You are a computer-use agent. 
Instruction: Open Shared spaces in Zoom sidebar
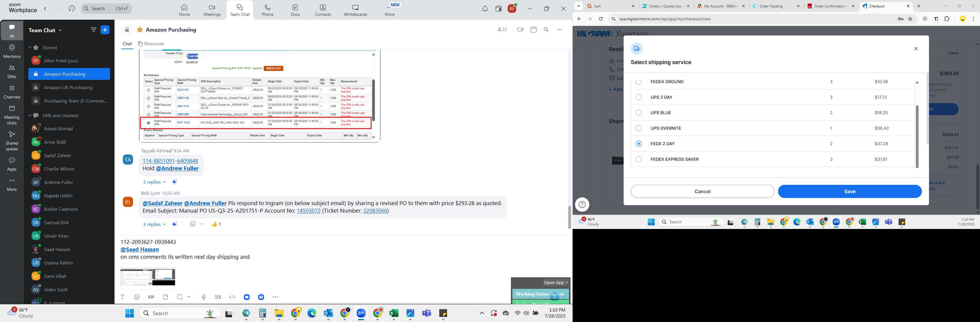pos(12,141)
